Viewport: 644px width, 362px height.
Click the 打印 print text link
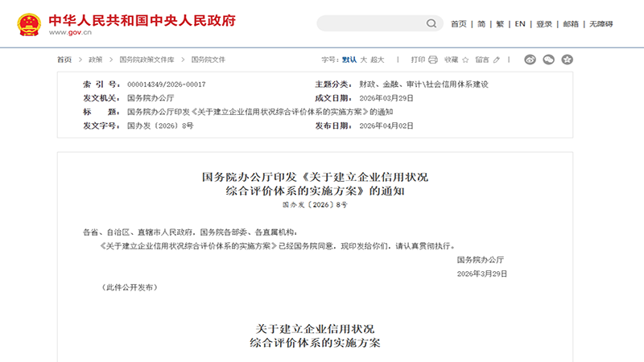point(418,60)
